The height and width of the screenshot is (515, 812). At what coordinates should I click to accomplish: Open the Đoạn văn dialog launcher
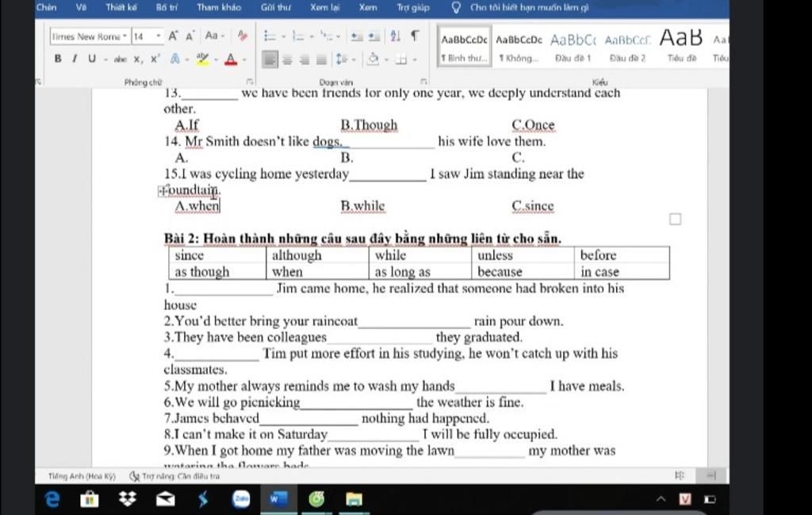(423, 82)
